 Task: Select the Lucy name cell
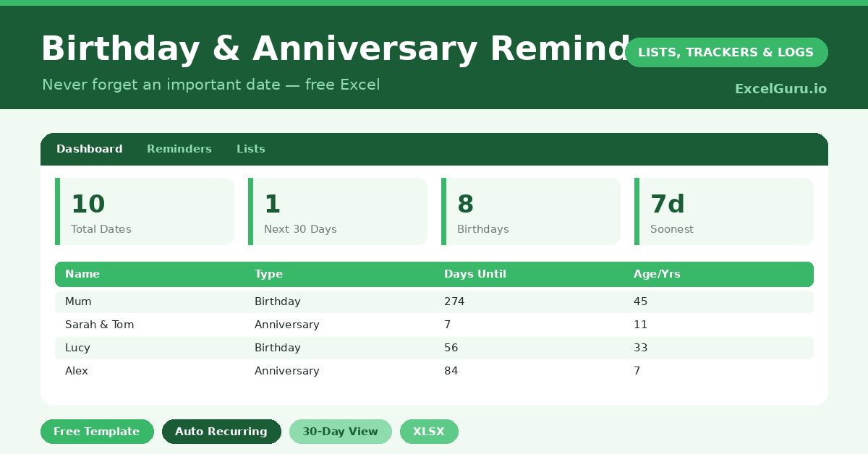coord(77,348)
